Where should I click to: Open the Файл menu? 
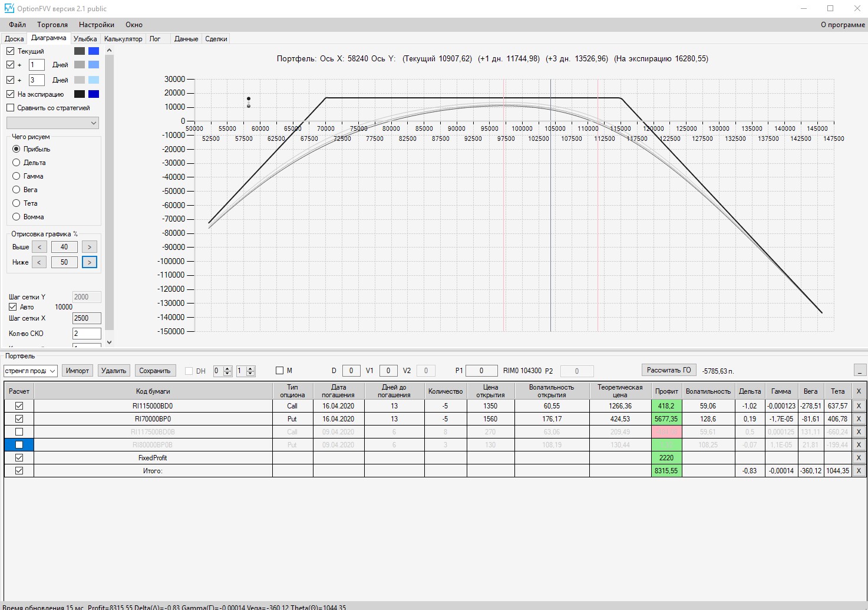click(x=18, y=25)
